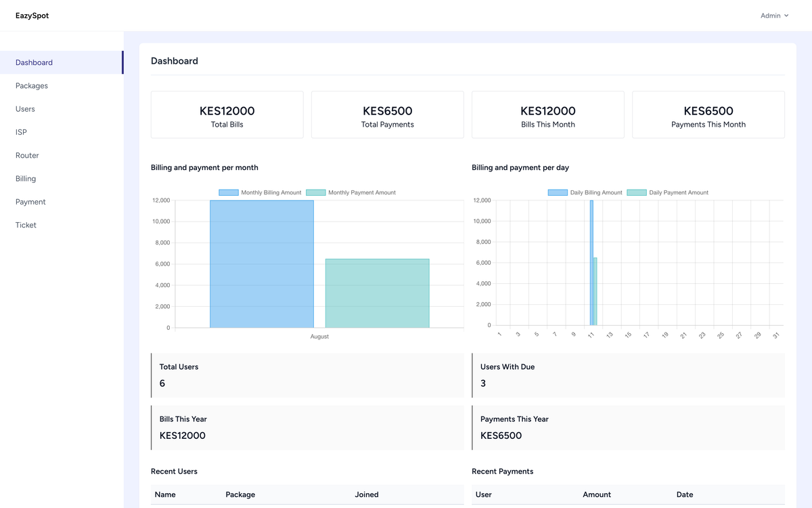The height and width of the screenshot is (508, 812).
Task: Click the Payments This Month card
Action: click(x=708, y=115)
